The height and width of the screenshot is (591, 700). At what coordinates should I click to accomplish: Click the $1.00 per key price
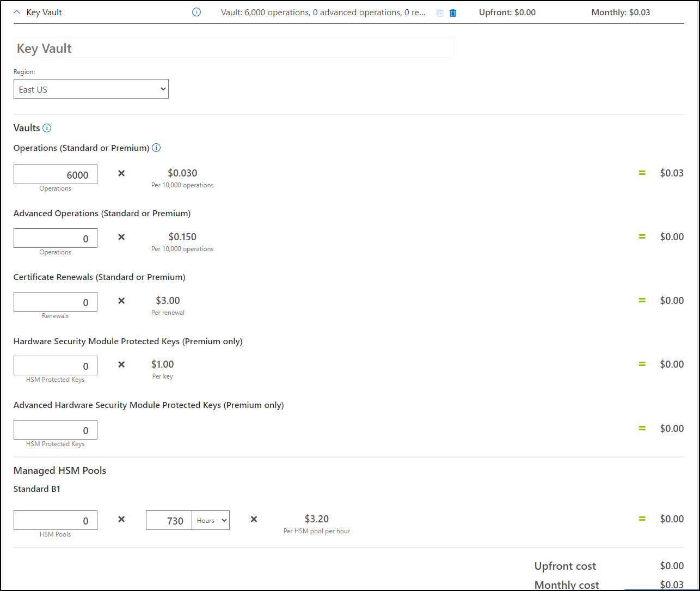tap(163, 364)
